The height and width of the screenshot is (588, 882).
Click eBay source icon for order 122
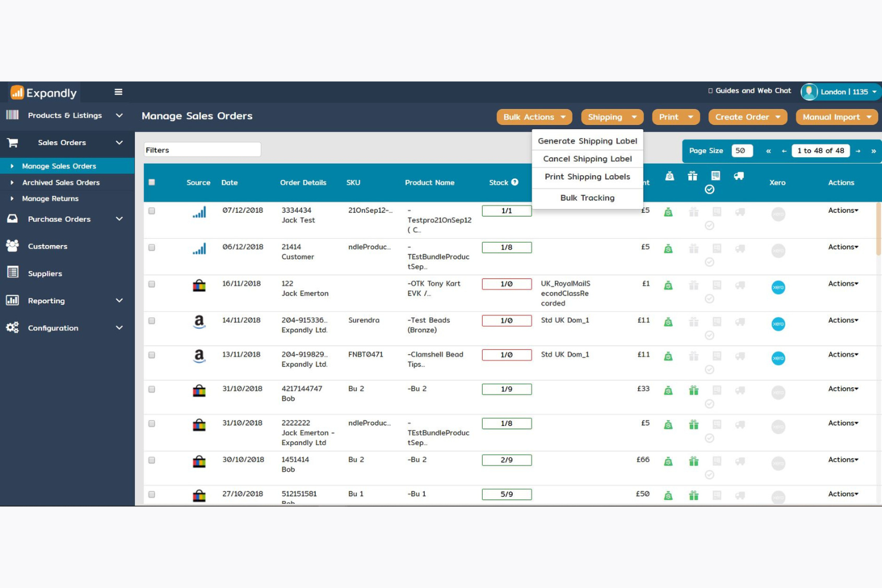[199, 285]
